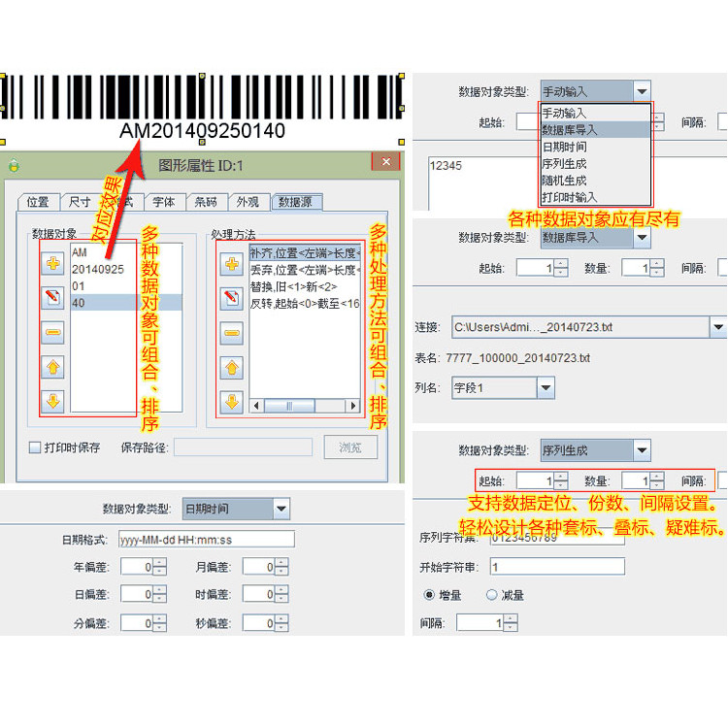
Task: Choose 手动输入 in the open type list
Action: tap(595, 113)
